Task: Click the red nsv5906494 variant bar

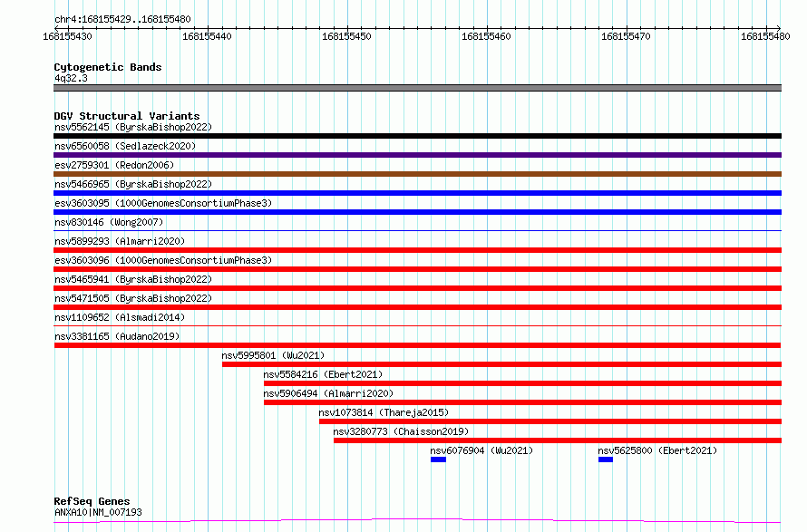Action: pyautogui.click(x=523, y=402)
